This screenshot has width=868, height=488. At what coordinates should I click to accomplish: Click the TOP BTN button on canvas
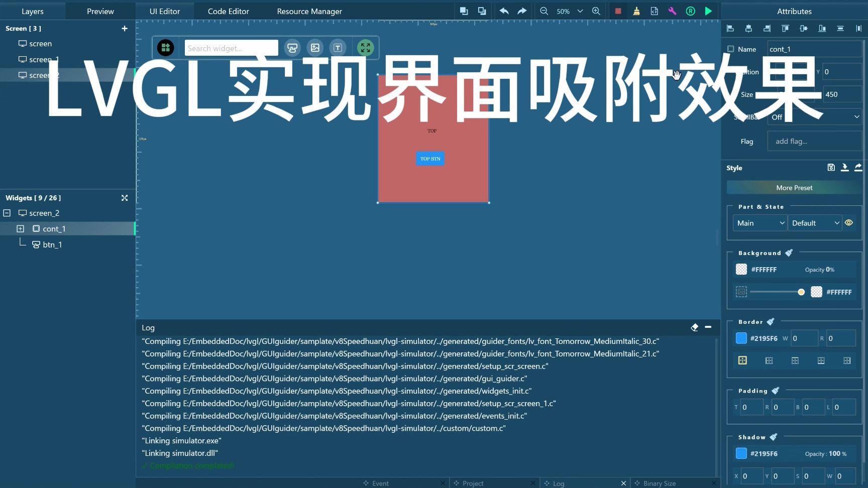430,159
